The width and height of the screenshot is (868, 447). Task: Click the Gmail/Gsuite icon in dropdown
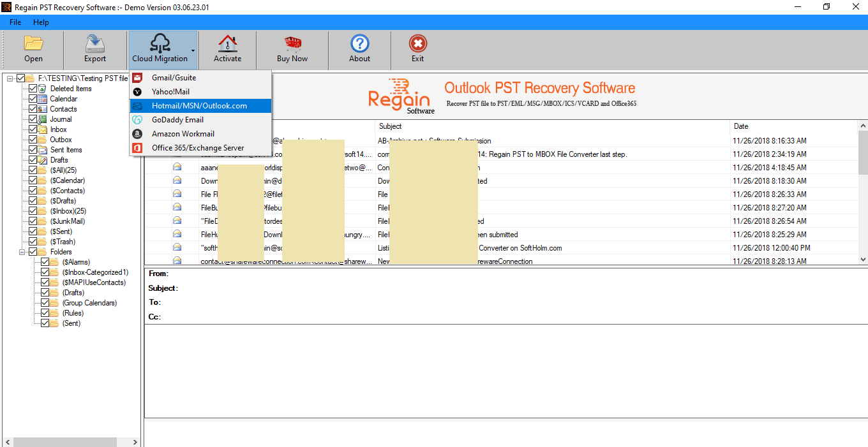[x=137, y=78]
